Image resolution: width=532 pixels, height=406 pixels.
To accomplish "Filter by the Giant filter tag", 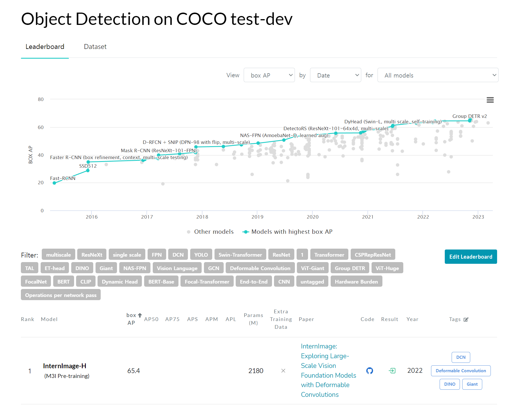I will point(106,268).
